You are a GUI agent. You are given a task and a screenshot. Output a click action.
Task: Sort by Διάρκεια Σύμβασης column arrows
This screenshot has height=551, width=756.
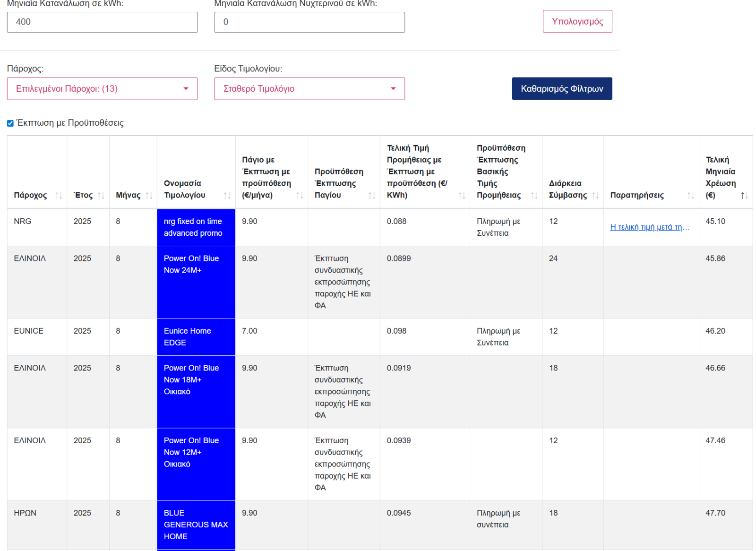pyautogui.click(x=595, y=195)
